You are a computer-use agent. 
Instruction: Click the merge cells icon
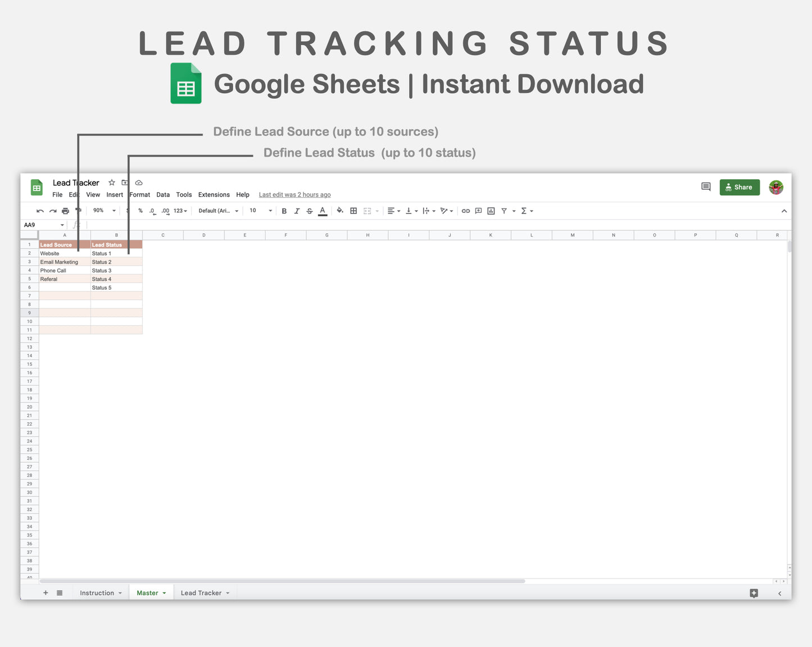click(x=366, y=211)
